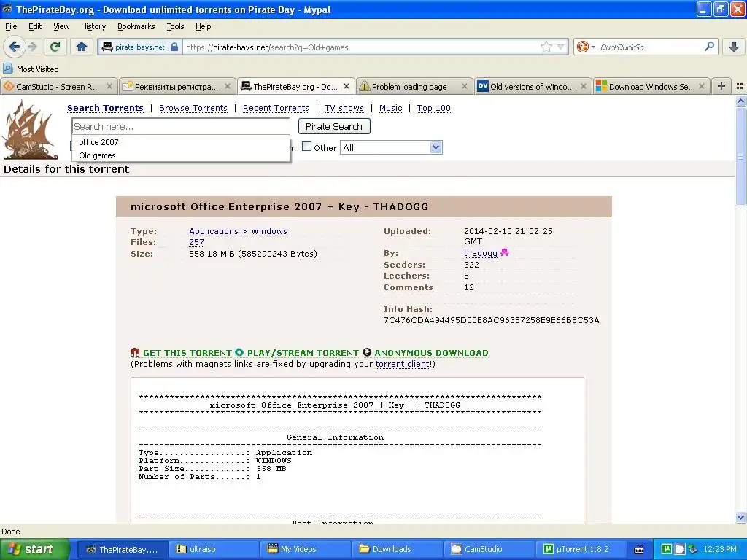This screenshot has height=560, width=747.
Task: Open Browse Torrents link
Action: tap(193, 108)
